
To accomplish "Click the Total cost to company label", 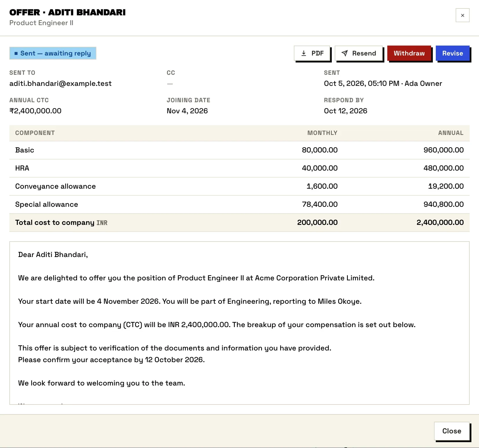I will (55, 223).
